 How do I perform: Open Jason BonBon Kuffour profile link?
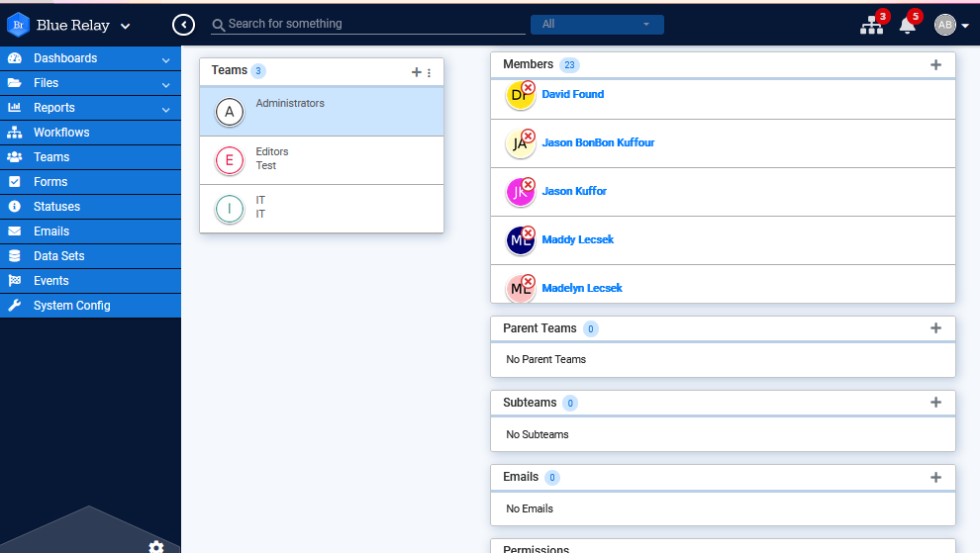pyautogui.click(x=598, y=142)
